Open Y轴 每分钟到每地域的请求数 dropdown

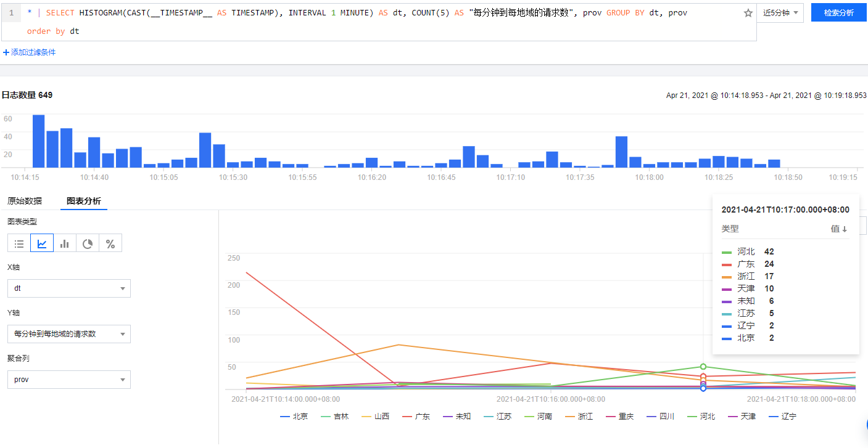(69, 334)
